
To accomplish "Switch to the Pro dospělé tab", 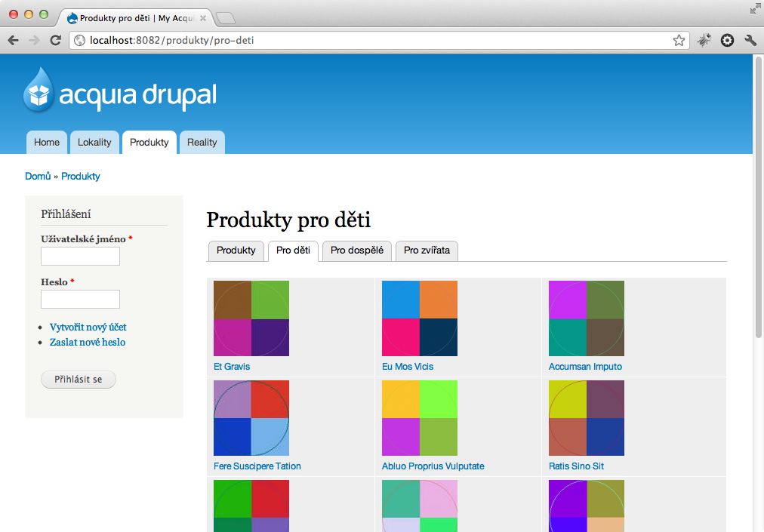I will point(356,251).
